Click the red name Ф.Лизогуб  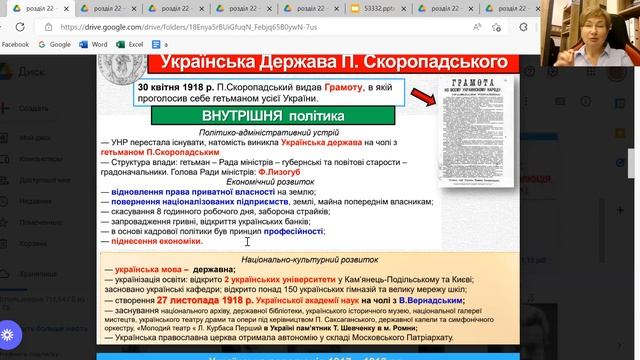click(x=279, y=172)
